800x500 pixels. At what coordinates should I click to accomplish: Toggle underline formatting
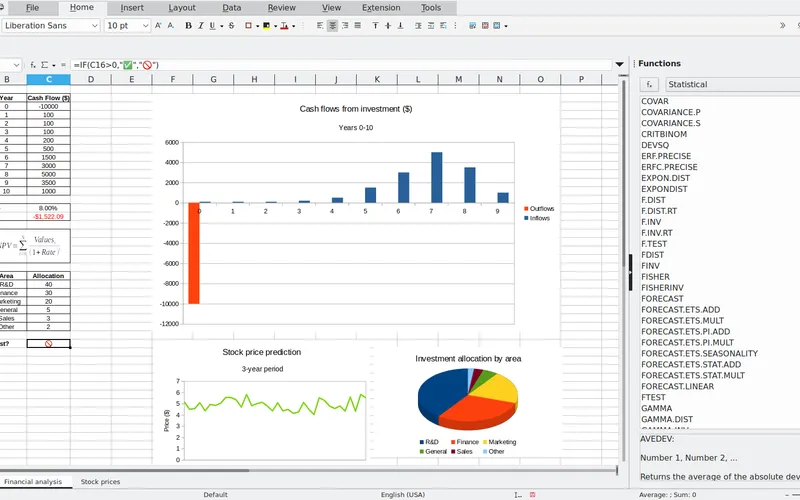pos(212,26)
